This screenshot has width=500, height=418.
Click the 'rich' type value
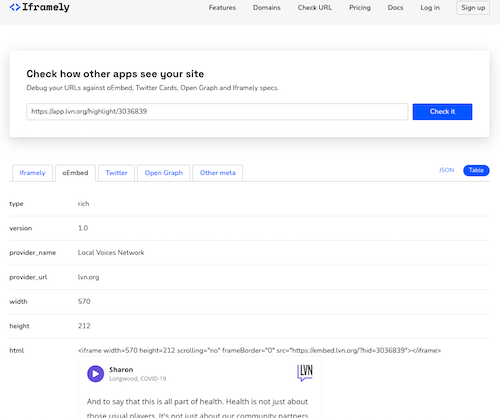[x=83, y=204]
